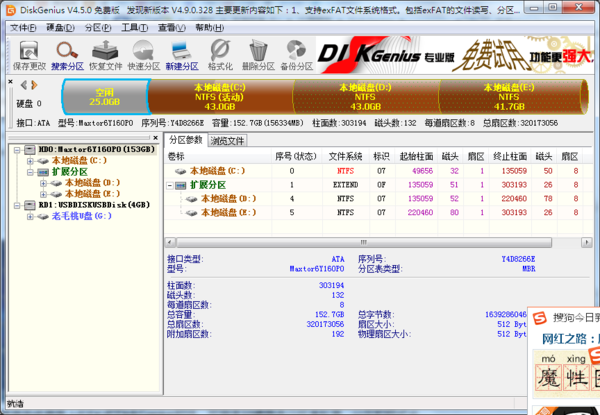Click EXTEND file system cell
This screenshot has width=600, height=415.
pos(346,185)
